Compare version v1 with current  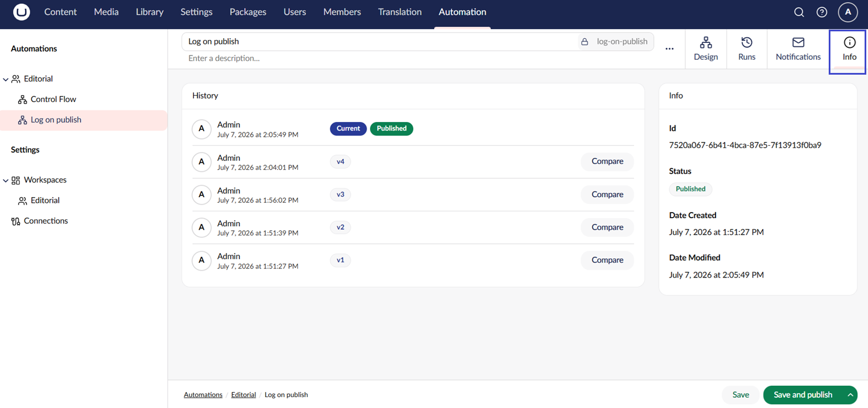(607, 260)
